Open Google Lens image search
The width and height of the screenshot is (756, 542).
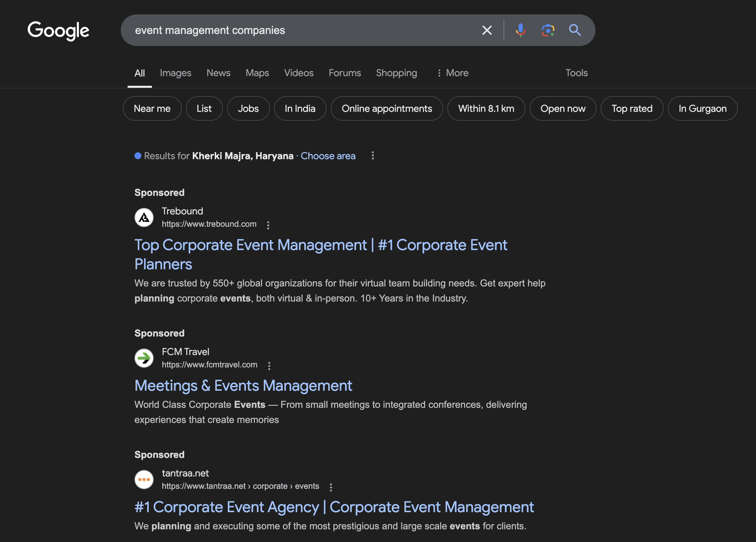coord(548,30)
